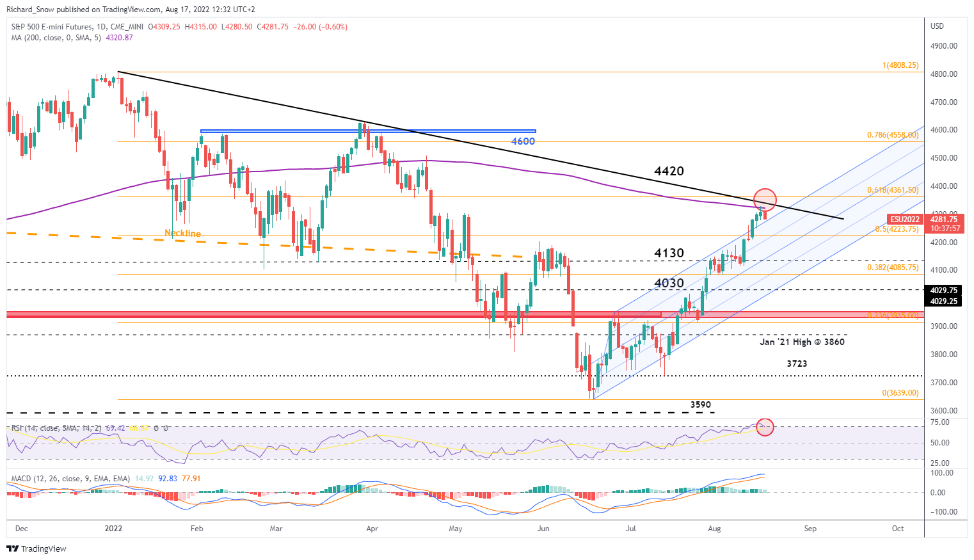The width and height of the screenshot is (974, 560).
Task: Click the USD currency label on price axis
Action: pos(938,26)
